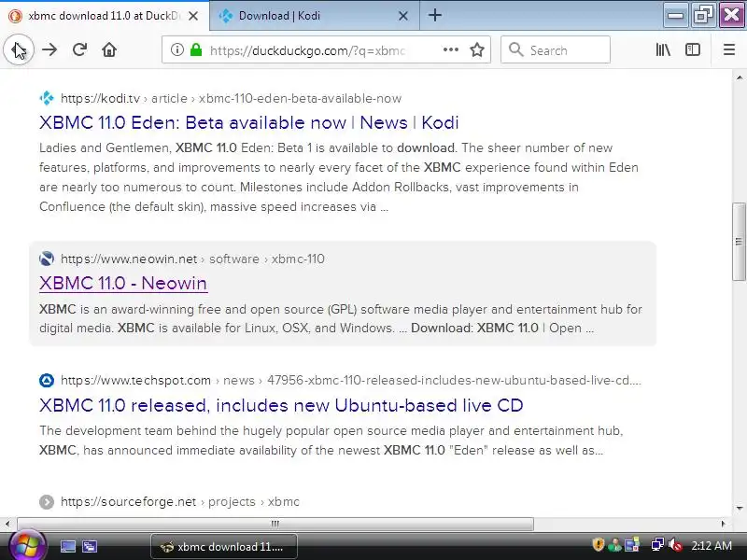Go back with the browser Back arrow
Viewport: 747px width, 560px height.
pos(19,49)
